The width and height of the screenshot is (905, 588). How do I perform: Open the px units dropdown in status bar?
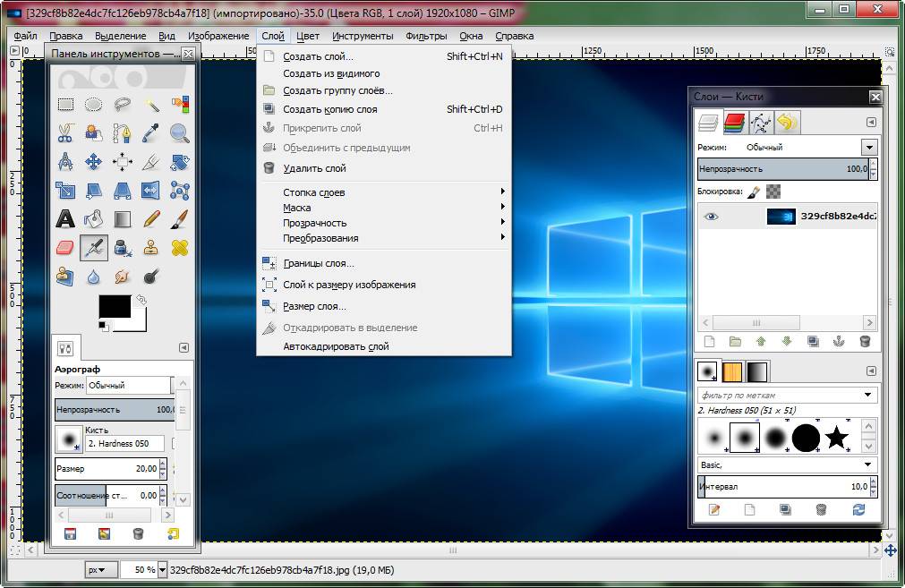click(x=101, y=569)
